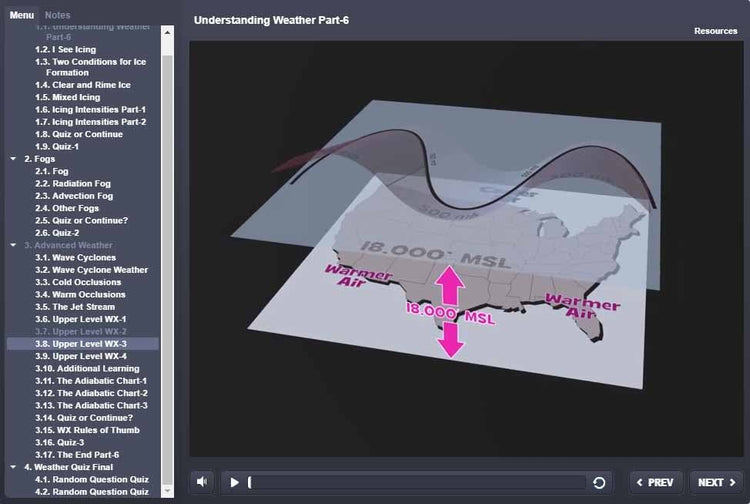The height and width of the screenshot is (504, 750).
Task: Advance to next slide with NEXT
Action: tap(715, 482)
